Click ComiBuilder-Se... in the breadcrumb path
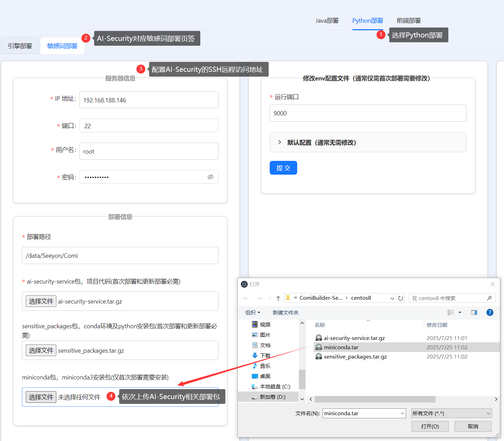Image resolution: width=504 pixels, height=441 pixels. pyautogui.click(x=321, y=298)
